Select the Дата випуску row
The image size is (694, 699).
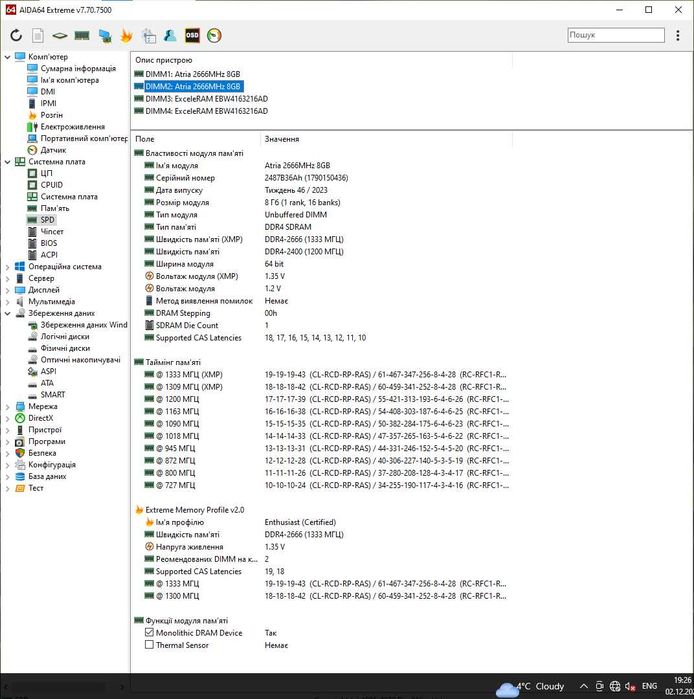[x=322, y=190]
